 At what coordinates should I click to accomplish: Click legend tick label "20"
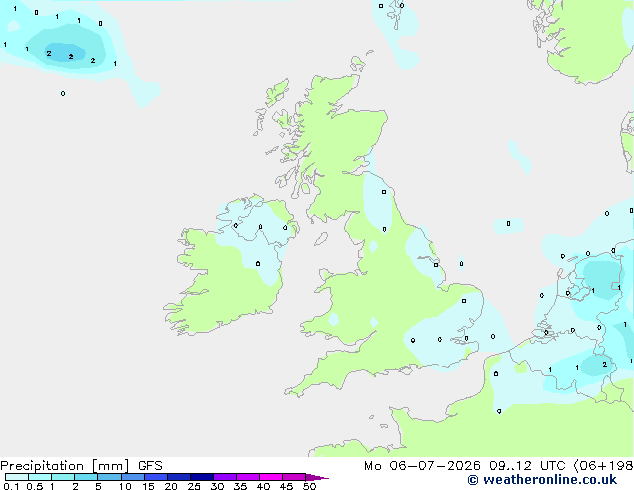click(171, 486)
